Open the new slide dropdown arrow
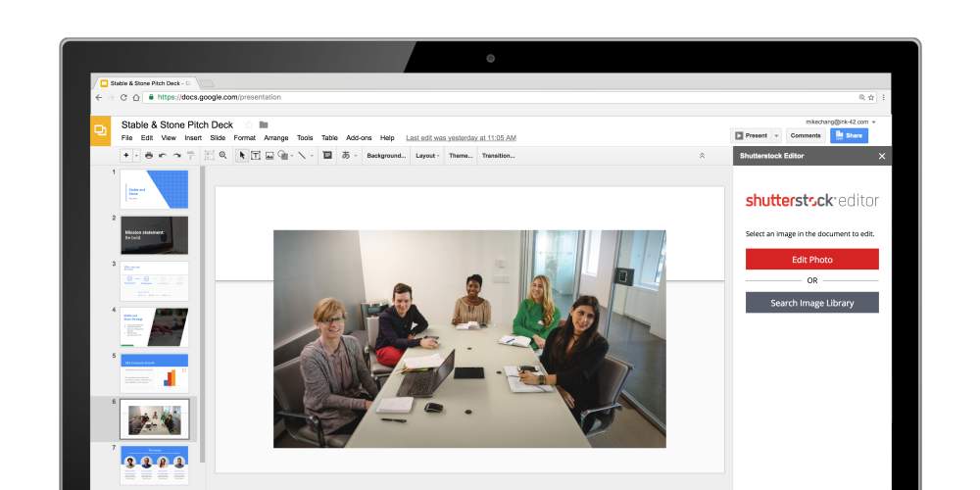Image resolution: width=980 pixels, height=490 pixels. point(136,156)
